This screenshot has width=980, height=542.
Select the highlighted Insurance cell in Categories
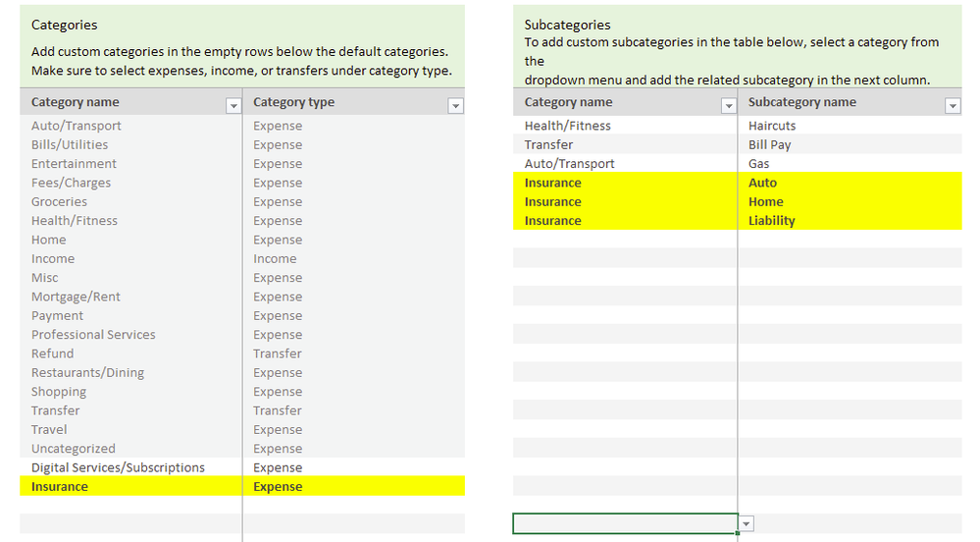click(130, 486)
